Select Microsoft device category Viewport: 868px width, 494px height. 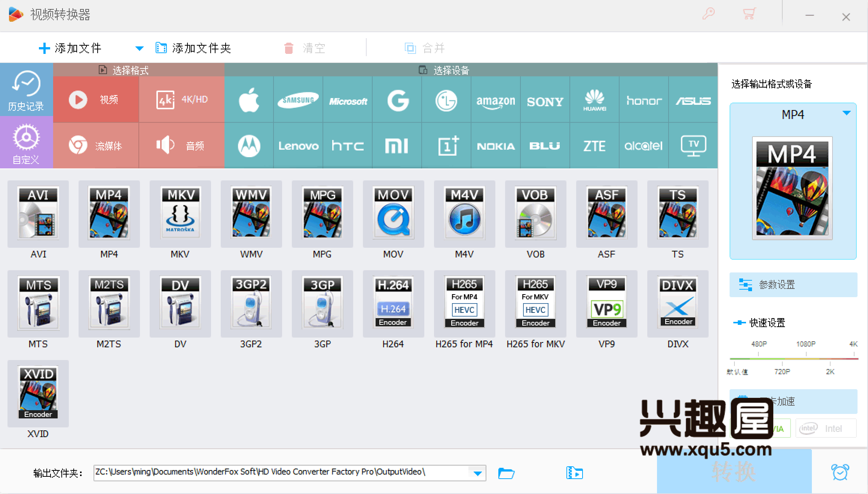tap(348, 100)
